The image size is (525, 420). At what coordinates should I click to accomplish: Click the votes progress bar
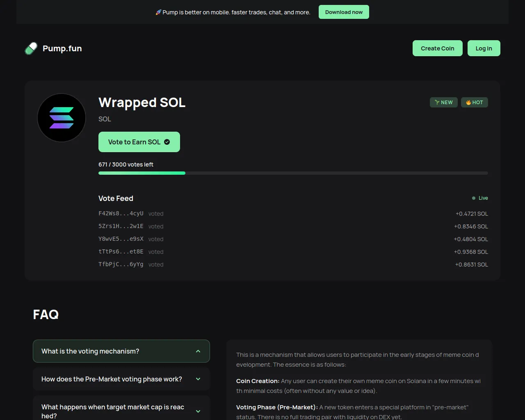click(293, 173)
